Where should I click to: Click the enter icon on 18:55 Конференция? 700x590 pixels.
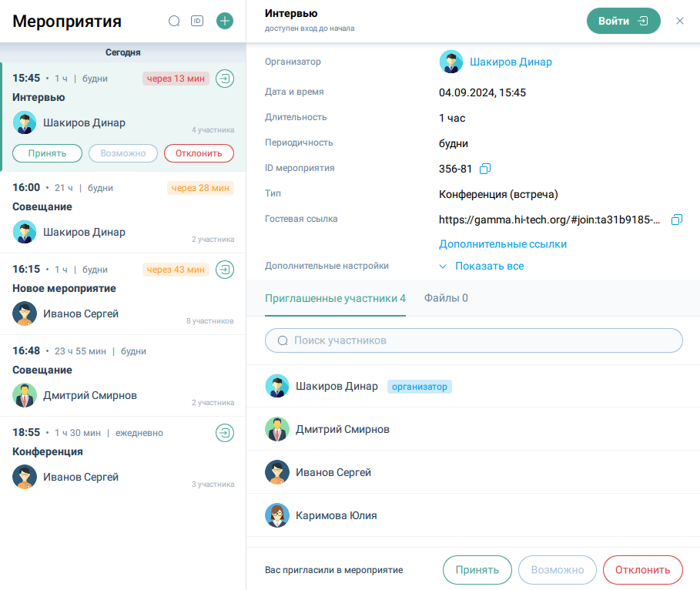coord(225,433)
